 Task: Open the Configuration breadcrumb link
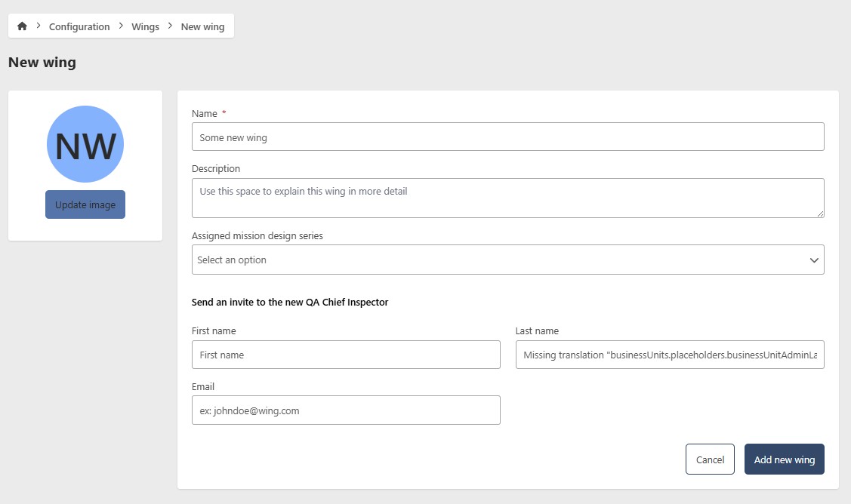(x=79, y=26)
